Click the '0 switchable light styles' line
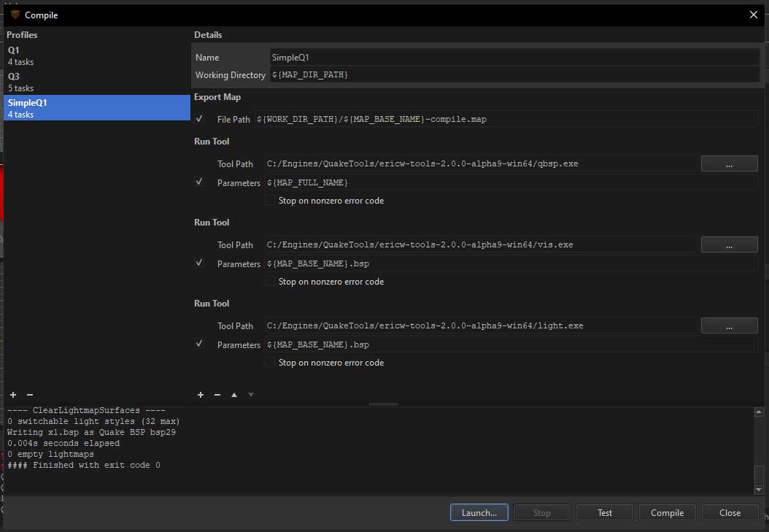Image resolution: width=769 pixels, height=532 pixels. click(93, 421)
